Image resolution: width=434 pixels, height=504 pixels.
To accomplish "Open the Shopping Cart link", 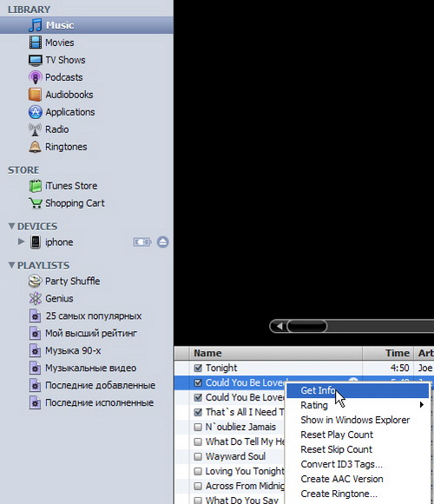I will (75, 203).
